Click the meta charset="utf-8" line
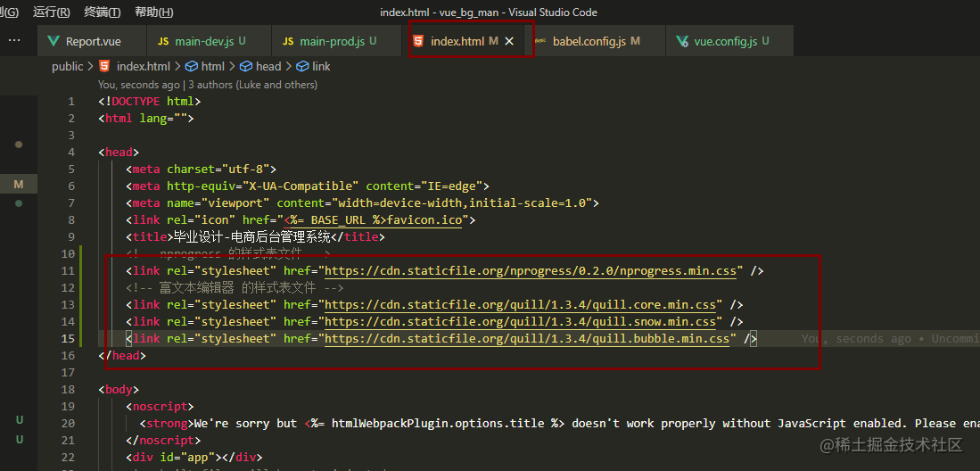980x471 pixels. point(201,169)
